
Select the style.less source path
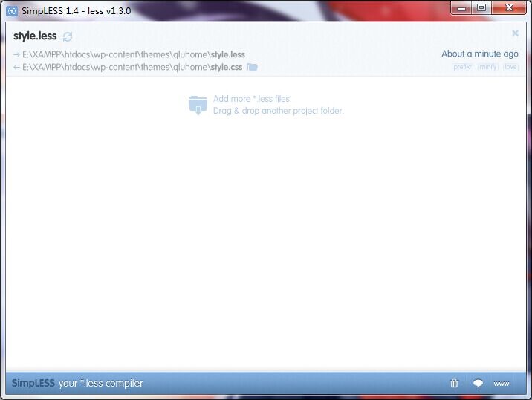click(x=134, y=54)
